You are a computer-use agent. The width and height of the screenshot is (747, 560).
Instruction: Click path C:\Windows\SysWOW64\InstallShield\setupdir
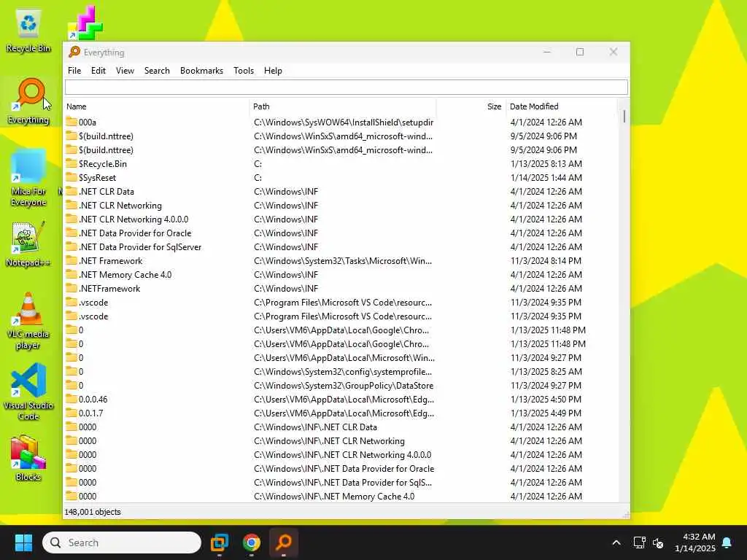[344, 122]
